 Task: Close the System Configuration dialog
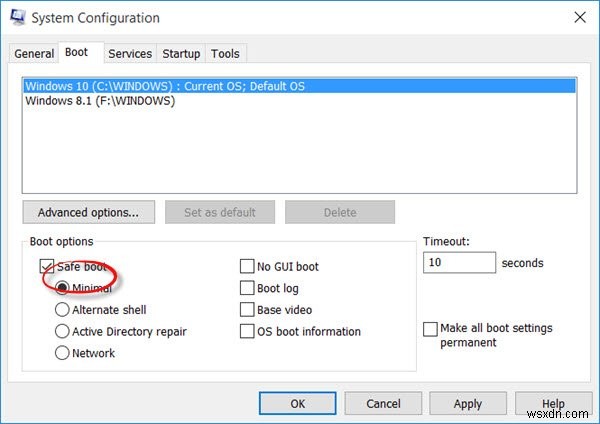click(x=579, y=17)
